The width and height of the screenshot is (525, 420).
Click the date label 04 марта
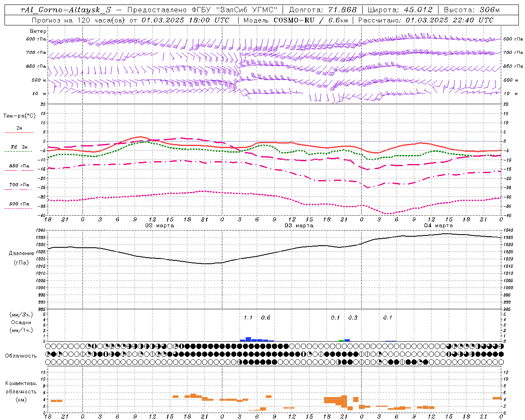438,226
